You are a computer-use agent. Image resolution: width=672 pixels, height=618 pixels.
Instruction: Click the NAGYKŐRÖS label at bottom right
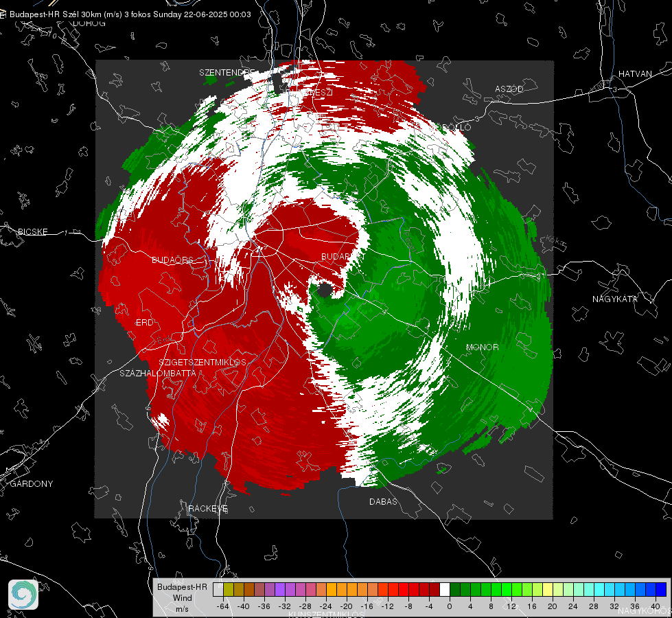click(645, 610)
